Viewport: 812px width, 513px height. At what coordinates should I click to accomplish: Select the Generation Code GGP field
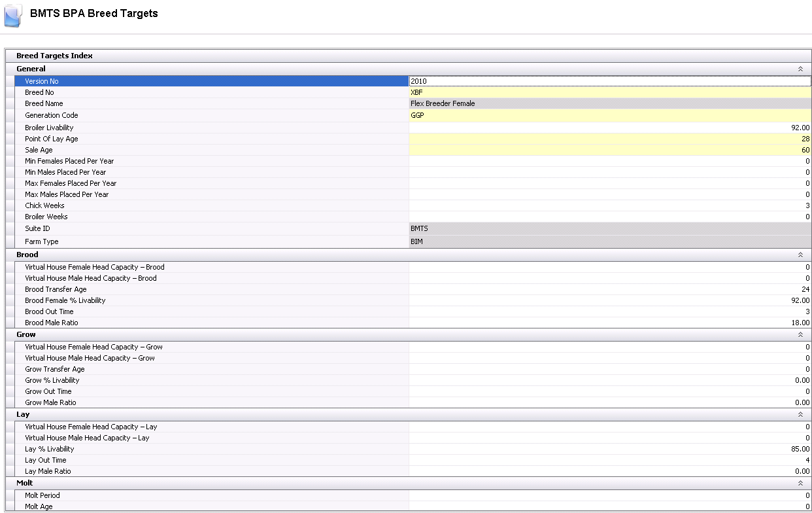click(x=609, y=115)
